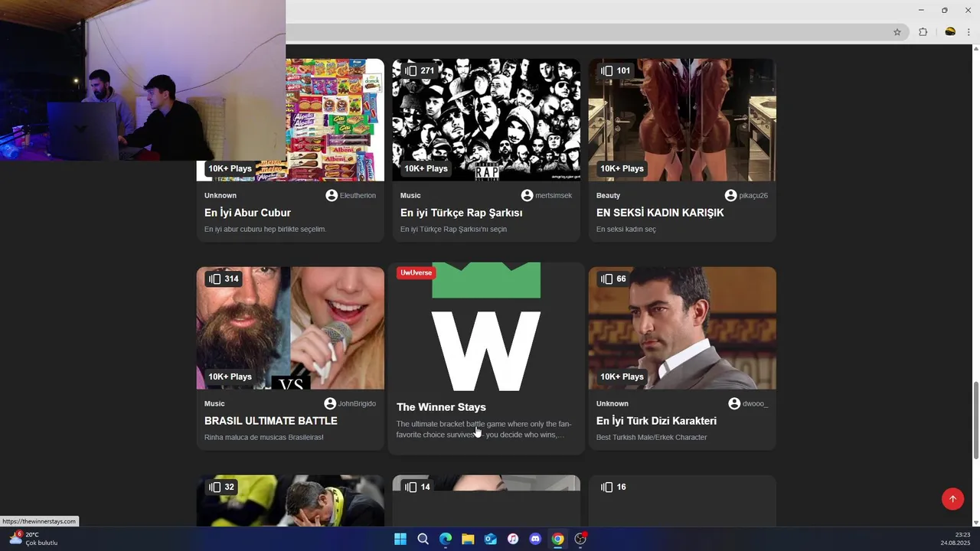Click mertsimsek's user avatar icon
The width and height of the screenshot is (980, 551).
tap(527, 195)
